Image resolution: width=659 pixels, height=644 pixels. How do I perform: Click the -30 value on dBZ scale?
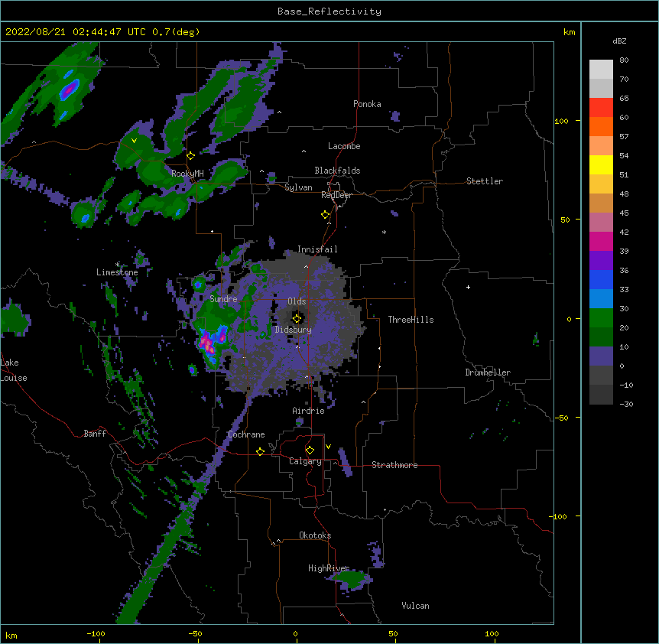[x=626, y=404]
